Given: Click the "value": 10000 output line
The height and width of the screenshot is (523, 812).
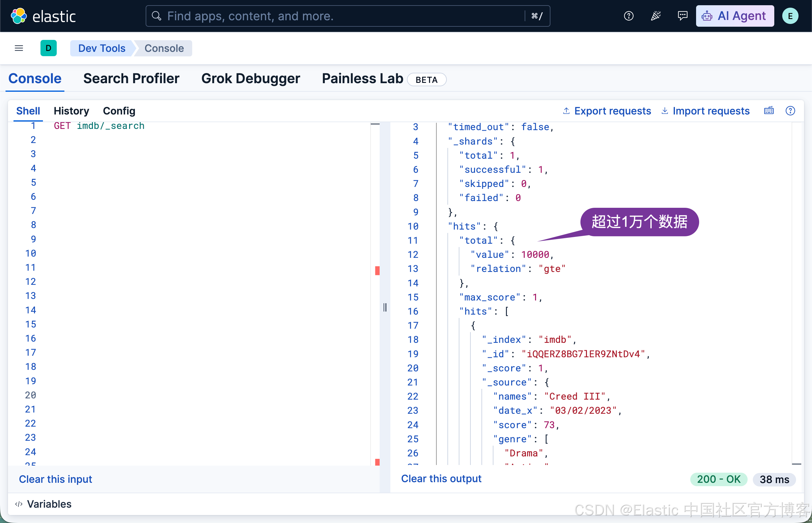Looking at the screenshot, I should tap(512, 254).
